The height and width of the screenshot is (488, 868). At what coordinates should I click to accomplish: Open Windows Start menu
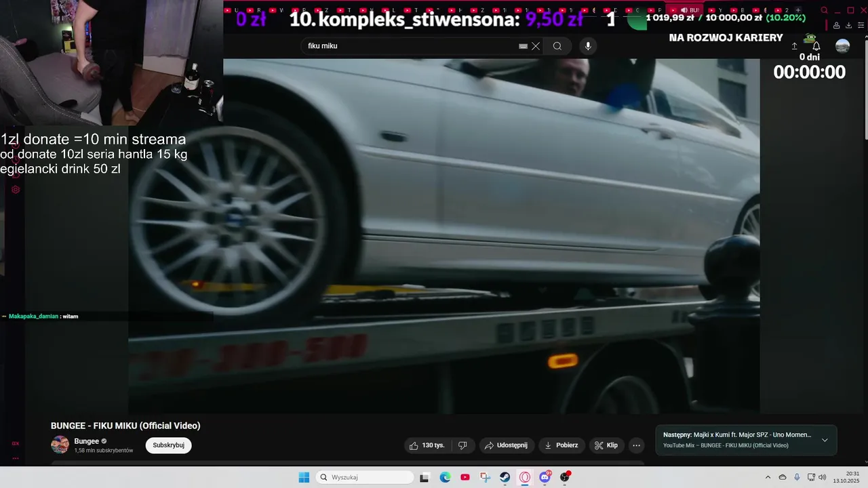tap(304, 477)
